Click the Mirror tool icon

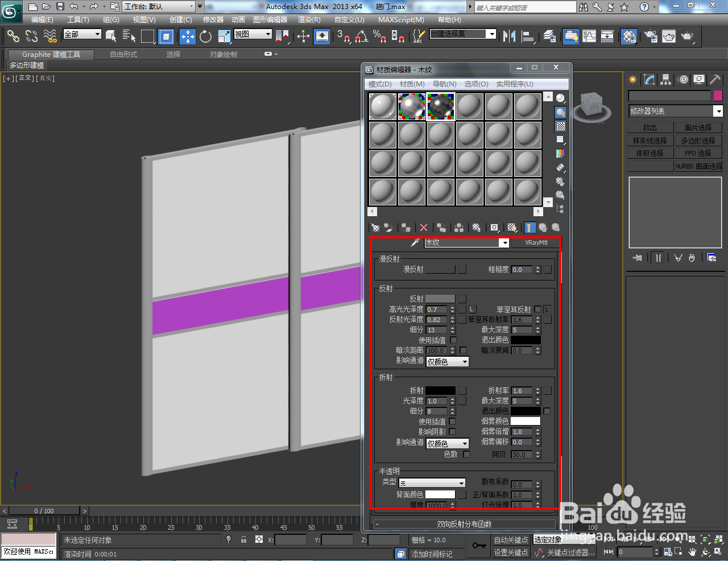pyautogui.click(x=509, y=36)
